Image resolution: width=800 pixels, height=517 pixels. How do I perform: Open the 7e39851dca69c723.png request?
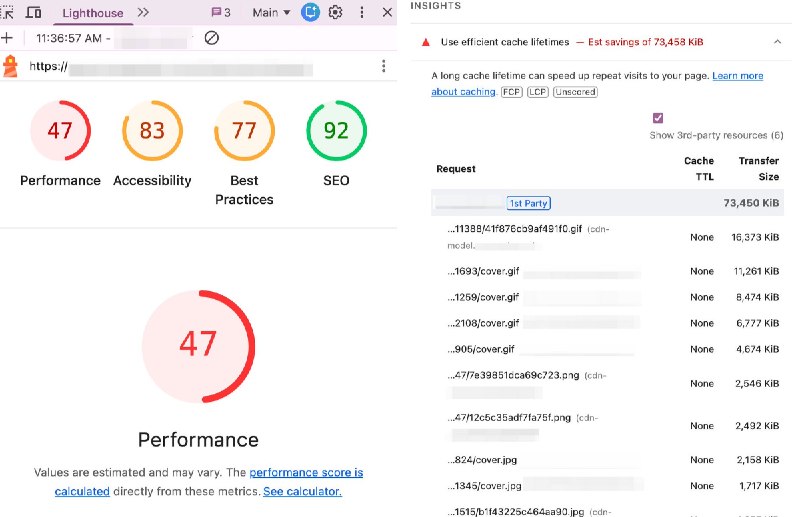pos(513,376)
